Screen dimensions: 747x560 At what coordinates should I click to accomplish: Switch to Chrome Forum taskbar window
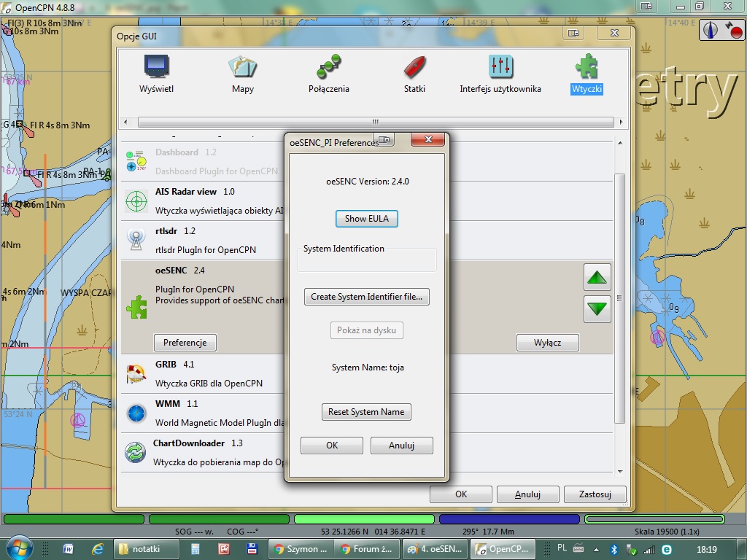pos(367,549)
